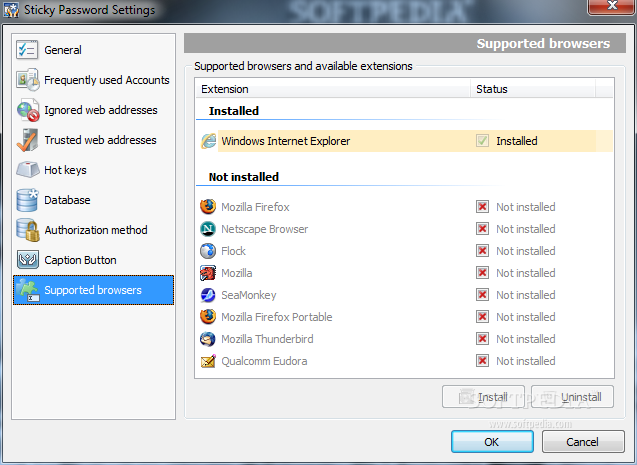637x465 pixels.
Task: Click the Sticky Password title bar icon
Action: click(x=11, y=10)
